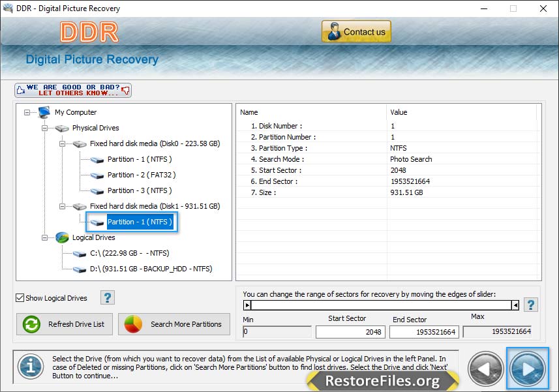Click the Refresh Drive List button
The width and height of the screenshot is (559, 392).
pos(65,324)
